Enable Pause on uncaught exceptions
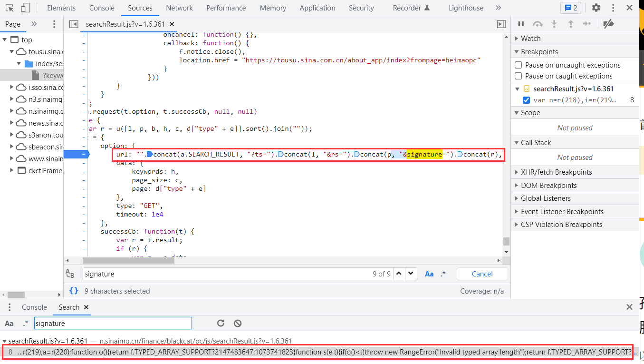 [519, 65]
